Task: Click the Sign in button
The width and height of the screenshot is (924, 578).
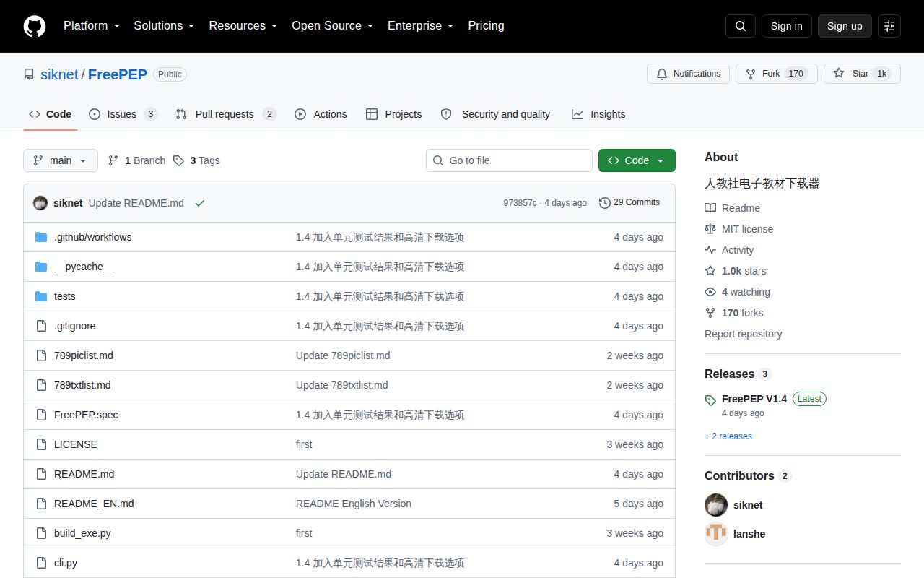Action: pyautogui.click(x=786, y=26)
